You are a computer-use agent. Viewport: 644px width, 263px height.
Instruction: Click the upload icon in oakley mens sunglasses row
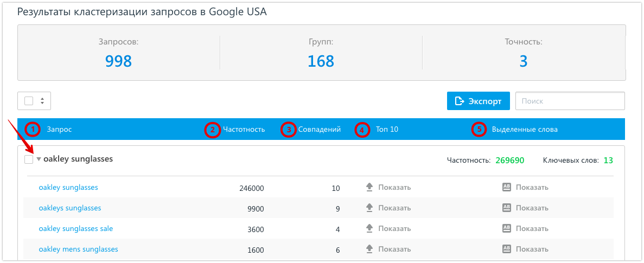pos(369,249)
